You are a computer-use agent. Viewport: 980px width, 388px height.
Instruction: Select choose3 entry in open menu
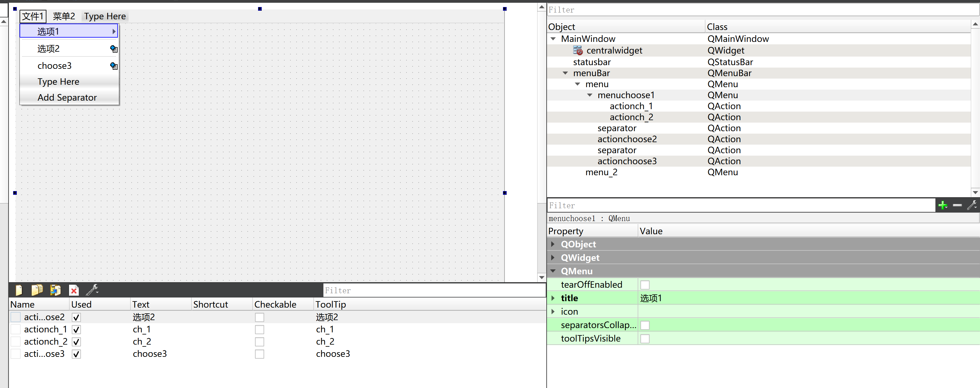click(x=54, y=66)
